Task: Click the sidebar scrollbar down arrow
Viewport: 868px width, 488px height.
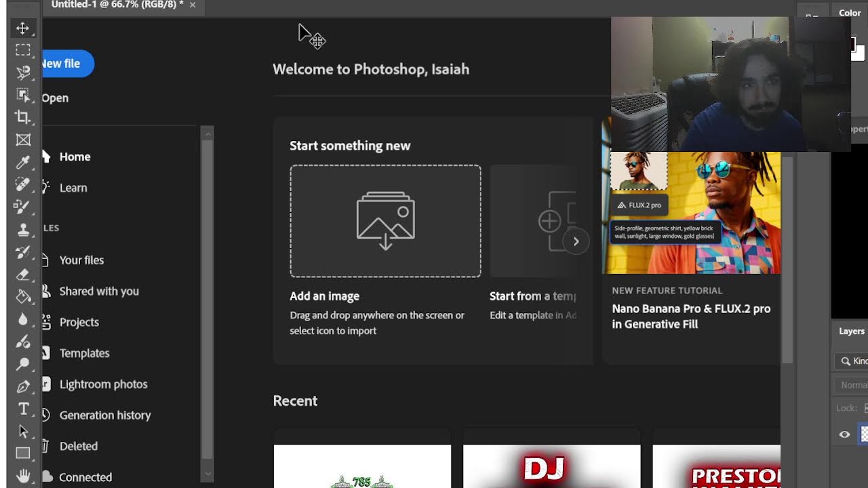Action: tap(208, 474)
